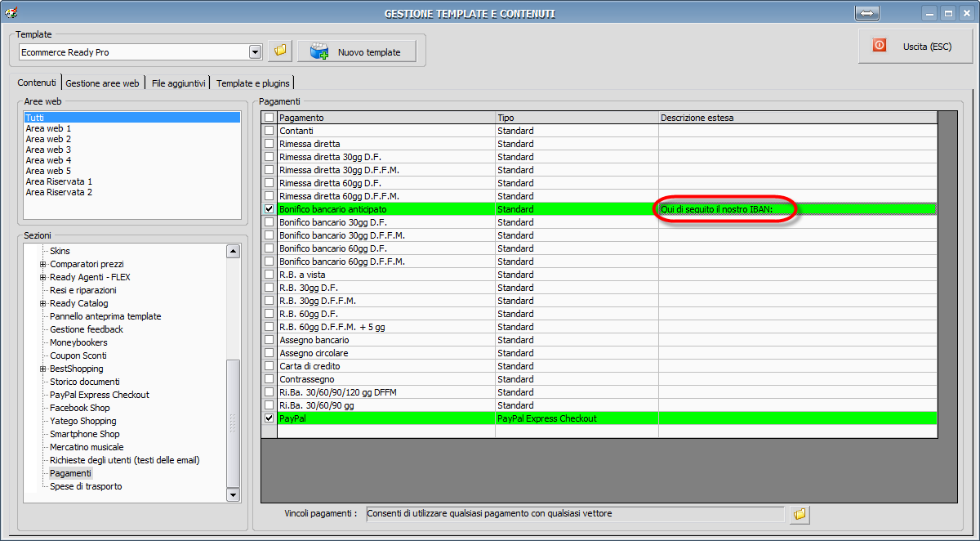Image resolution: width=980 pixels, height=541 pixels.
Task: Select the Storico documenti section
Action: pyautogui.click(x=85, y=382)
